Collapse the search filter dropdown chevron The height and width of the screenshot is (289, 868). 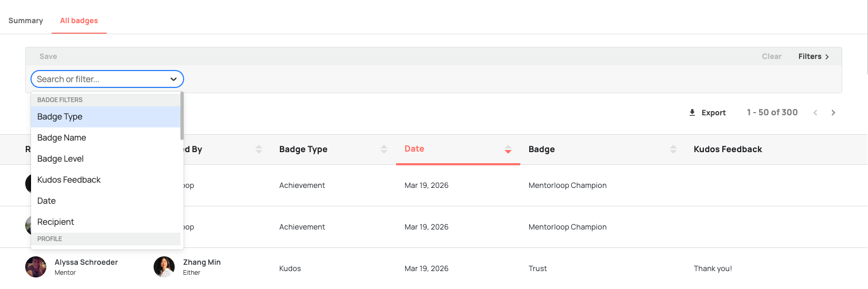pyautogui.click(x=174, y=79)
